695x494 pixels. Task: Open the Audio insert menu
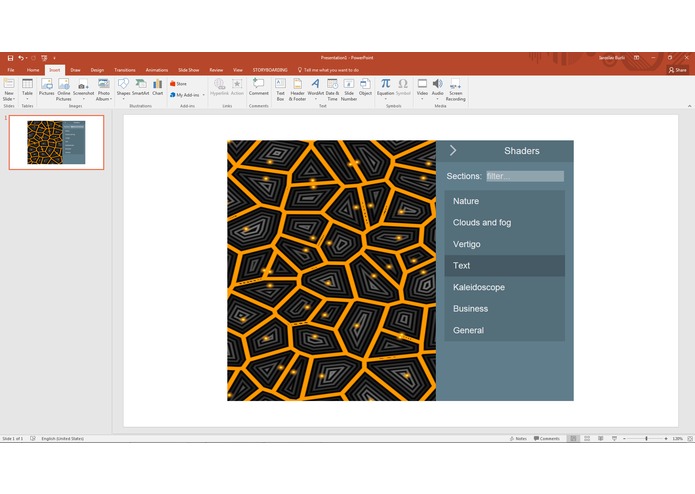[437, 88]
